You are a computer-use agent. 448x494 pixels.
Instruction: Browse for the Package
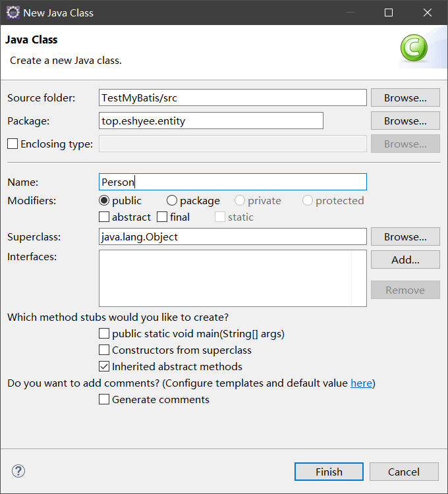(405, 121)
